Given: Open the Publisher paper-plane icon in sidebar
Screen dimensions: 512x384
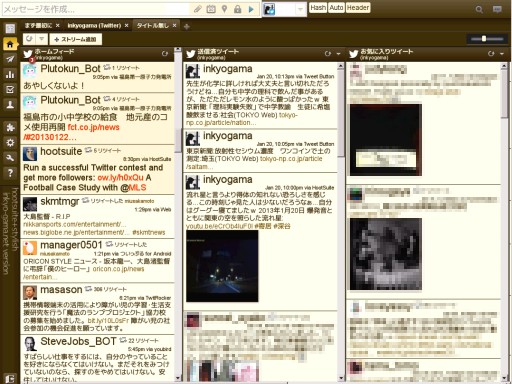Looking at the screenshot, I should point(10,59).
